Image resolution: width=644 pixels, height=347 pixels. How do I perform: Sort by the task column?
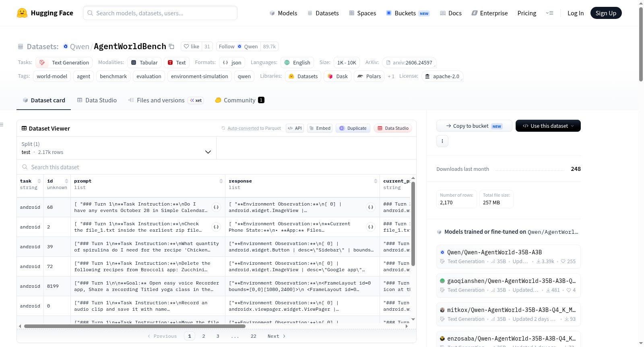pyautogui.click(x=39, y=181)
